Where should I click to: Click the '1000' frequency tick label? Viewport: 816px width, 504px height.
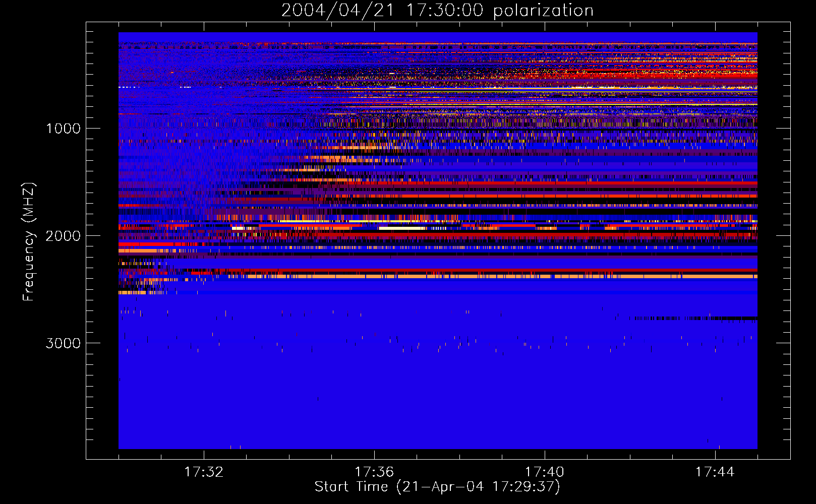point(63,129)
